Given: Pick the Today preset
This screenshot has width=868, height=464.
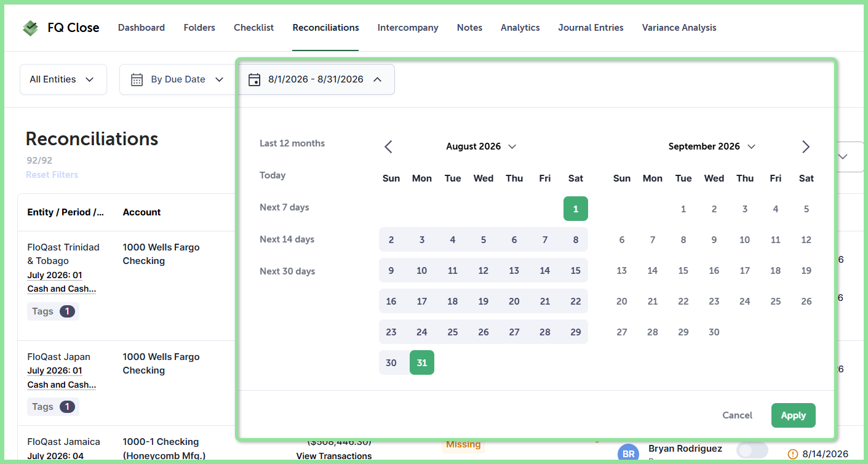Looking at the screenshot, I should point(273,175).
